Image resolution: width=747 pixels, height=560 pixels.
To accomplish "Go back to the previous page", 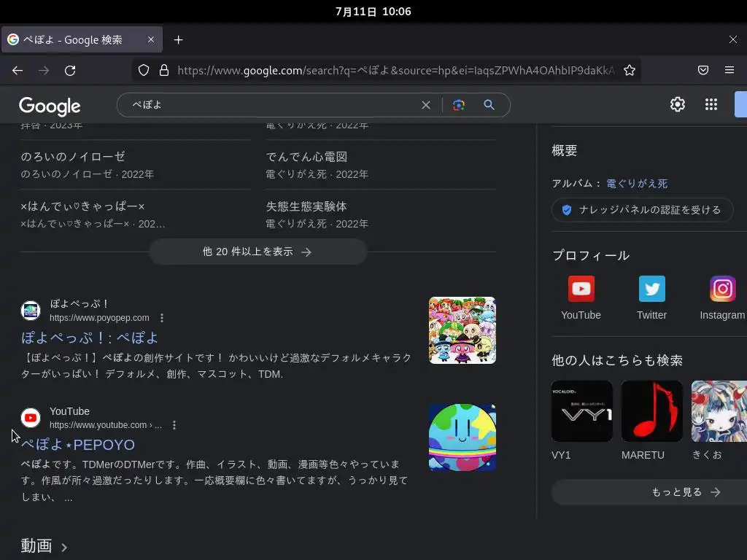I will point(18,71).
